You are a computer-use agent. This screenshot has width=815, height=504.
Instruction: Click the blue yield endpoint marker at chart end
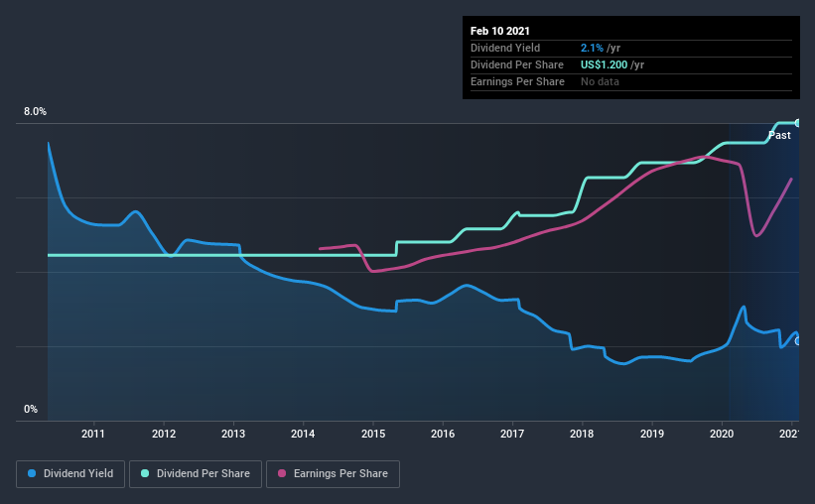point(797,341)
